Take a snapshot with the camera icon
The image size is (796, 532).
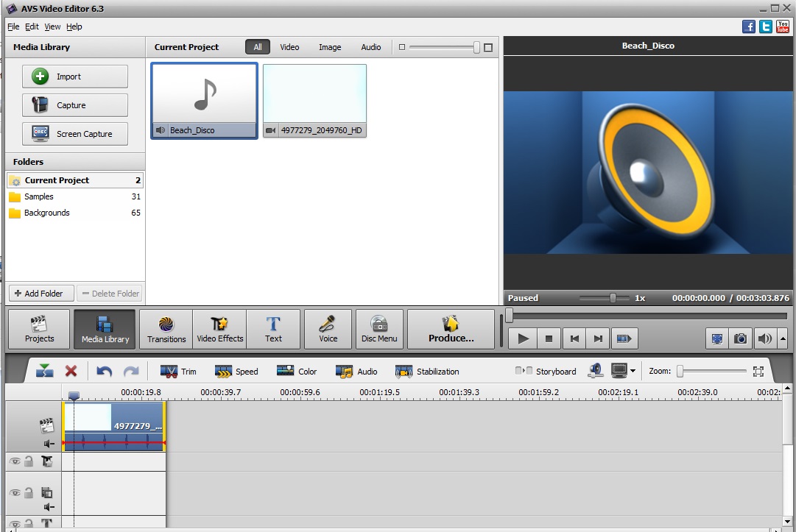[741, 338]
